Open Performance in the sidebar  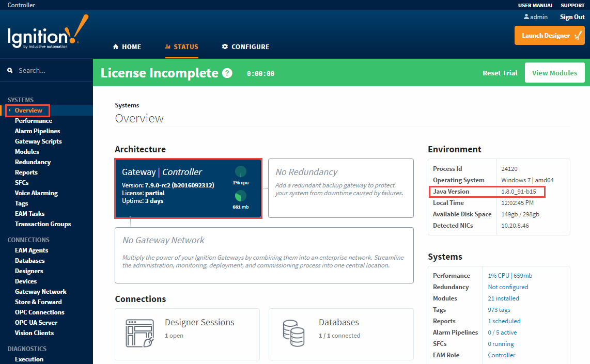pyautogui.click(x=34, y=121)
